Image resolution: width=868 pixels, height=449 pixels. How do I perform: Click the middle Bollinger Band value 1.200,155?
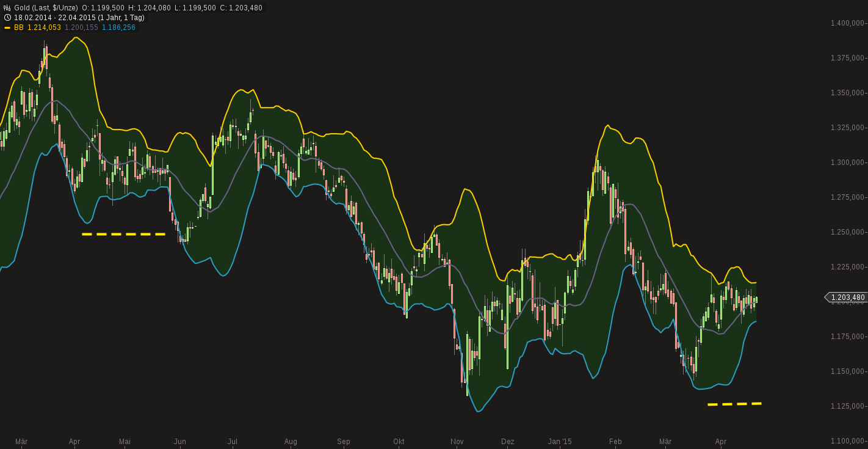coord(81,27)
